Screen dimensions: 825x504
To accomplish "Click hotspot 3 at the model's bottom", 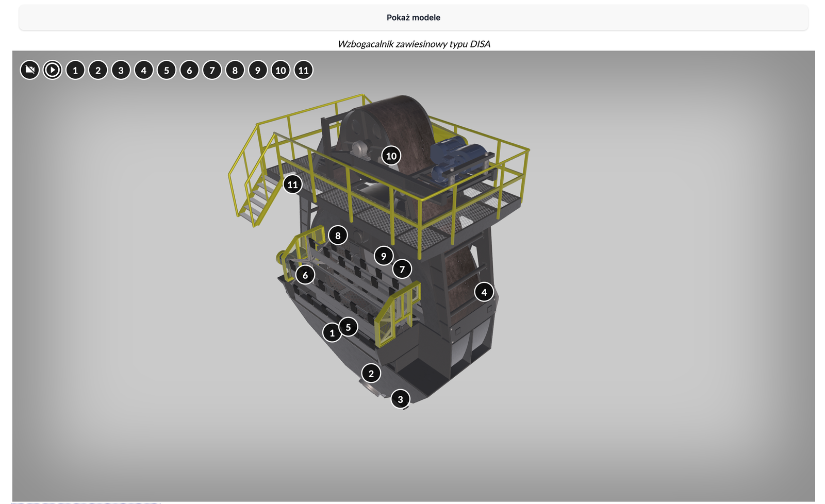I will pyautogui.click(x=400, y=399).
